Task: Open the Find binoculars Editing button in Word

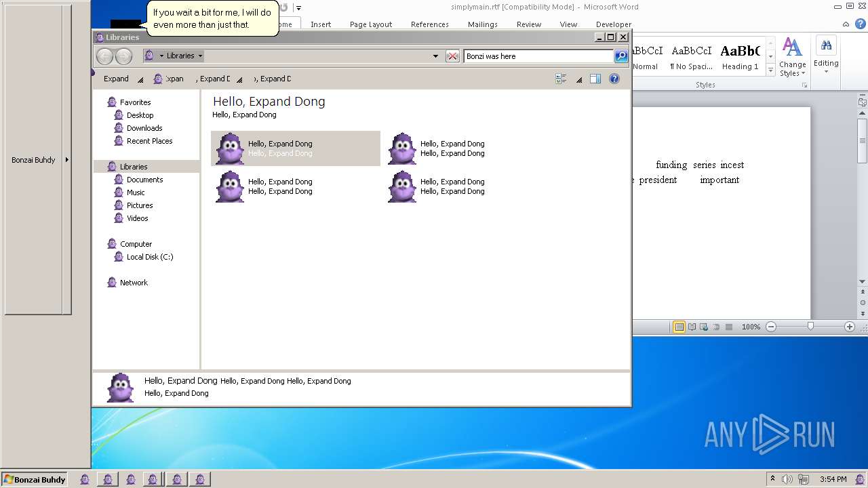Action: pos(826,45)
